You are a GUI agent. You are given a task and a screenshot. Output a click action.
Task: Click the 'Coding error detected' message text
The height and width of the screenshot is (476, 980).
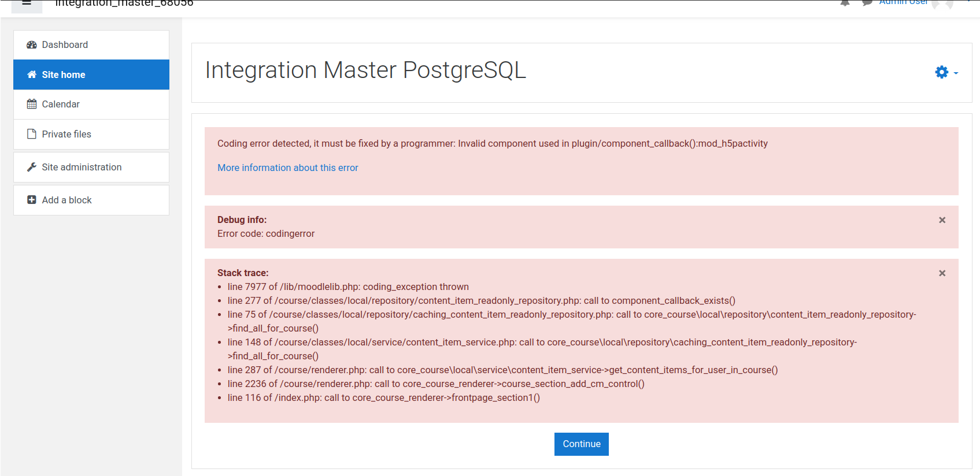[x=493, y=143]
